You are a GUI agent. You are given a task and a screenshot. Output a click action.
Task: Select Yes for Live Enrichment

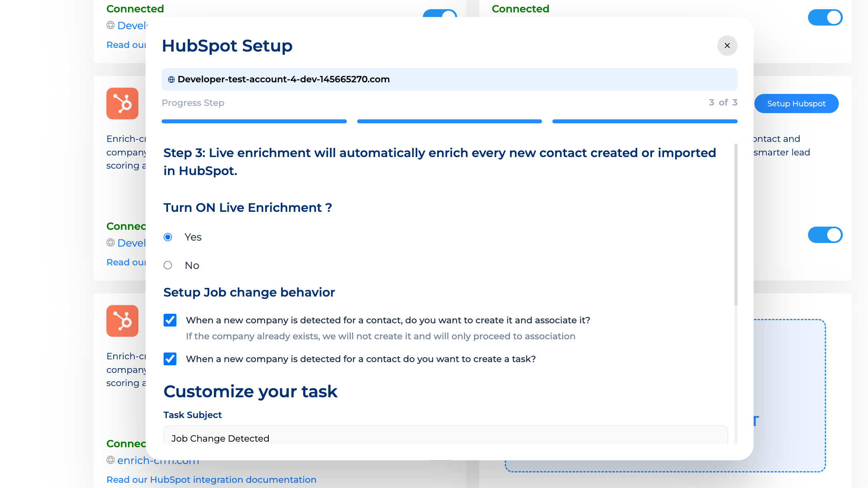(168, 237)
